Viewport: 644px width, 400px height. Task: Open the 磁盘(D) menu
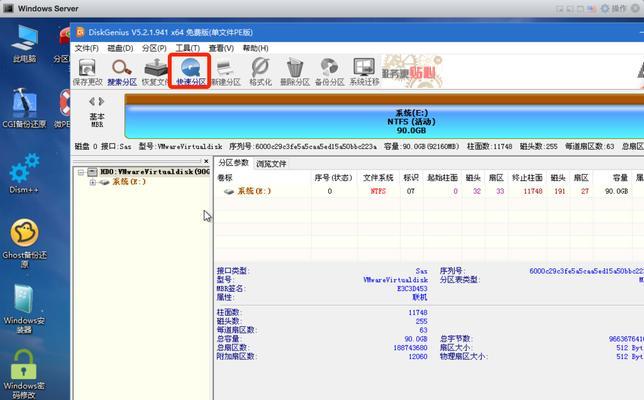[120, 48]
